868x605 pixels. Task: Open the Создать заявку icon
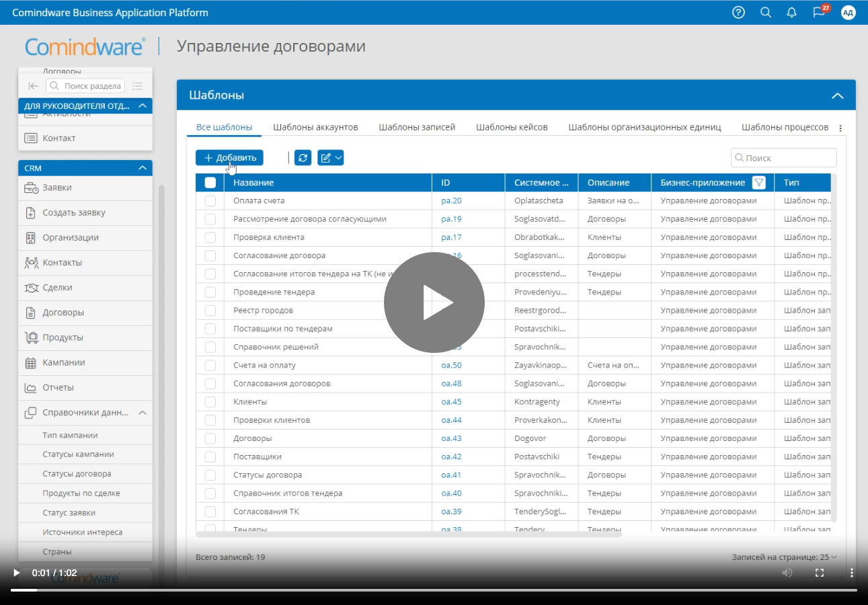click(x=31, y=212)
